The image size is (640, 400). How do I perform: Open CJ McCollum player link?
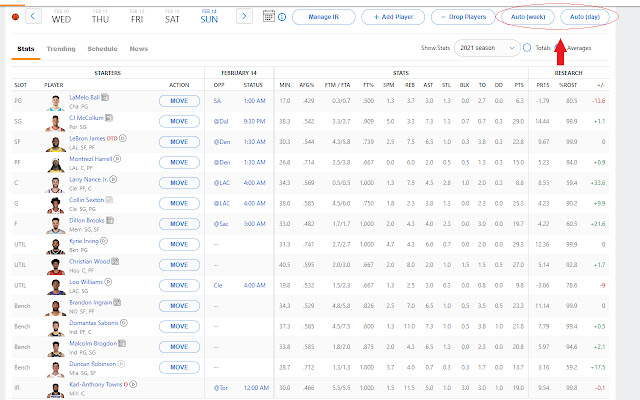coord(86,118)
